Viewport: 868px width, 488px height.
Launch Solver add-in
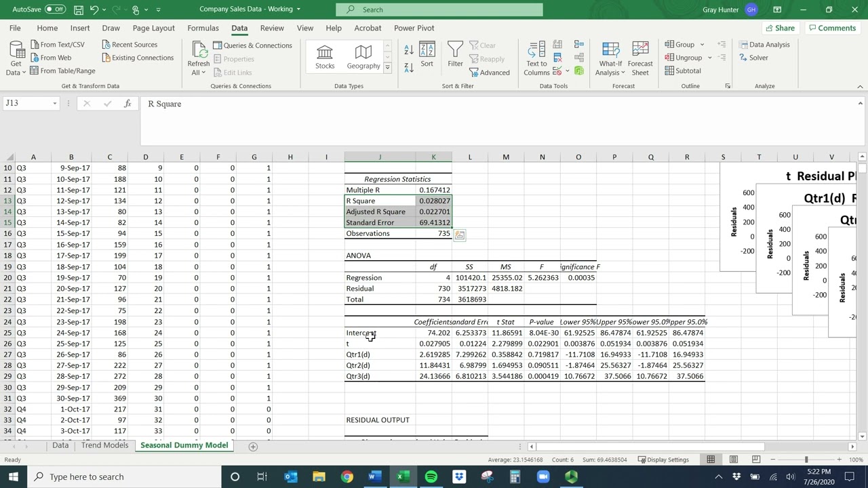[753, 58]
